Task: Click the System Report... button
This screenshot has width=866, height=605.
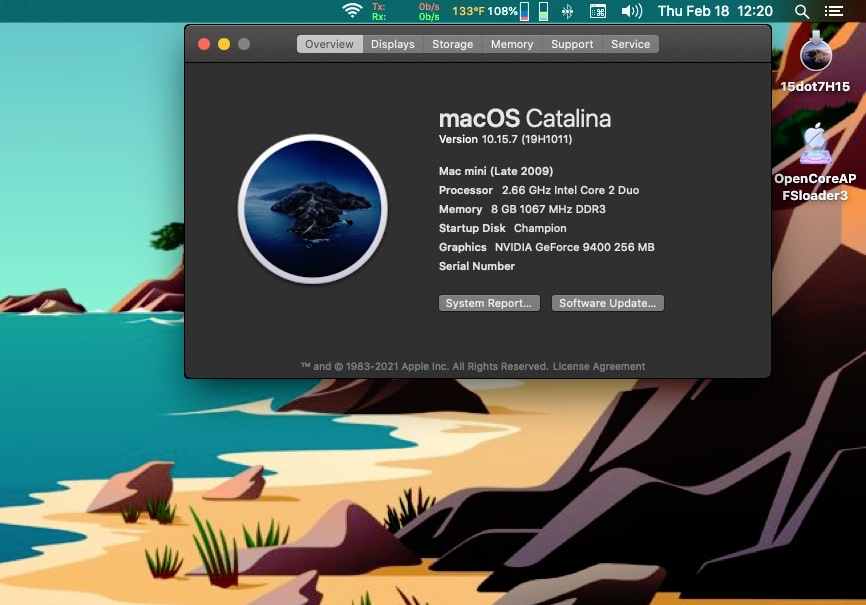Action: [x=489, y=303]
